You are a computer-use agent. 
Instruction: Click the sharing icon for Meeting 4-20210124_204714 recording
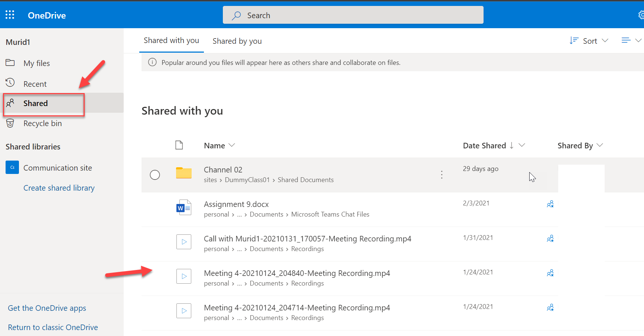point(550,307)
